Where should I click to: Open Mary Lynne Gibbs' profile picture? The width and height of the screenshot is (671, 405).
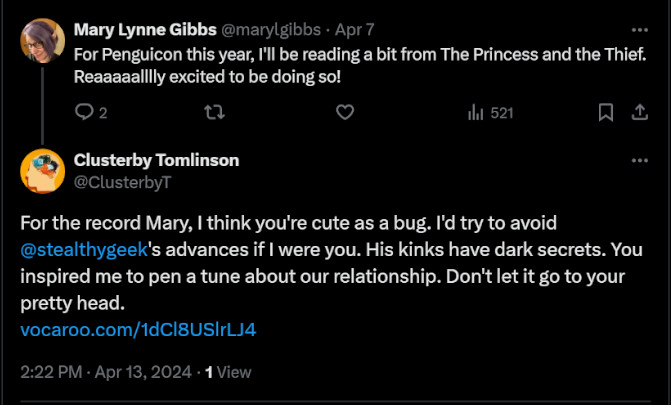[42, 41]
